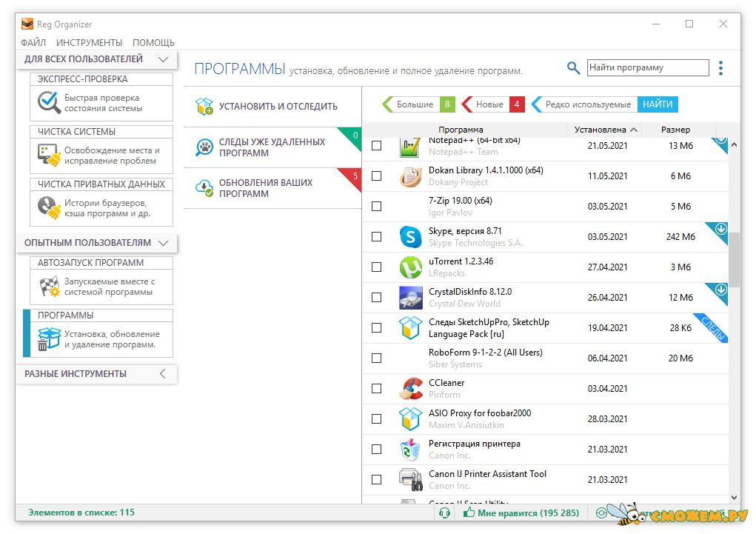
Task: Click the Программы box and trash icon
Action: 49,338
